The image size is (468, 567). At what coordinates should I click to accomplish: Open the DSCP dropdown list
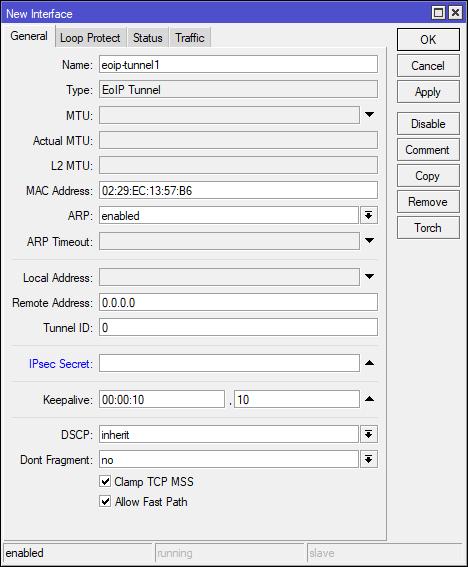click(x=369, y=434)
